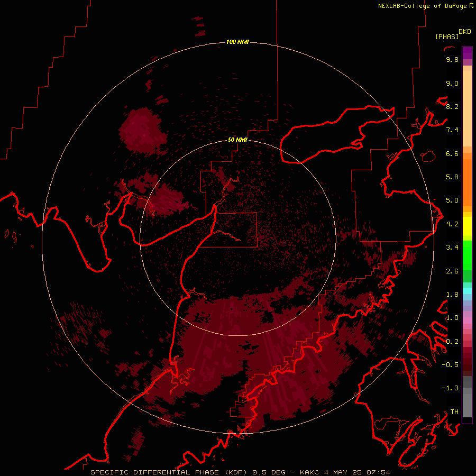The height and width of the screenshot is (476, 476).
Task: Click the 5.8 value on the color scale
Action: [452, 177]
